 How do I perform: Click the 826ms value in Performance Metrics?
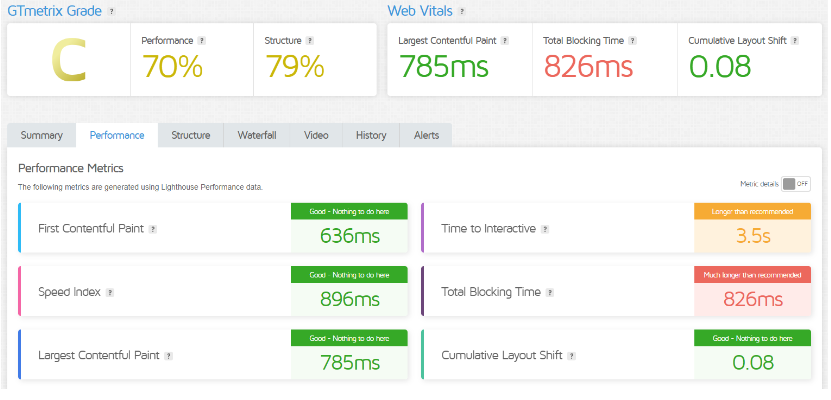pos(753,299)
